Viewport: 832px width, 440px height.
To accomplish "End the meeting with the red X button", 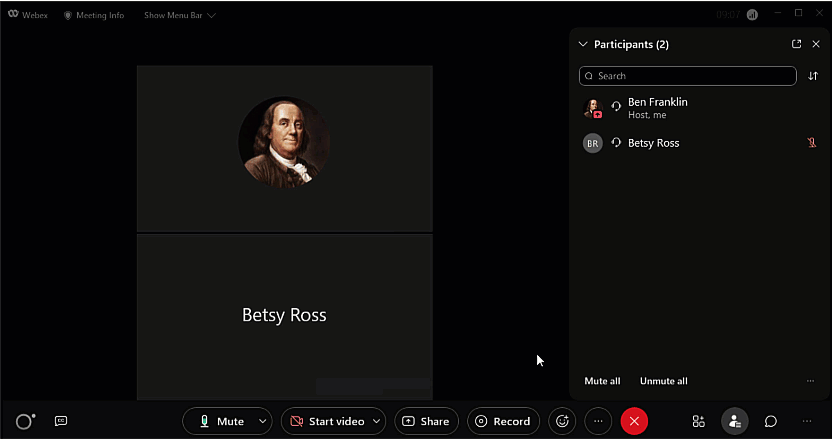I will coord(634,421).
